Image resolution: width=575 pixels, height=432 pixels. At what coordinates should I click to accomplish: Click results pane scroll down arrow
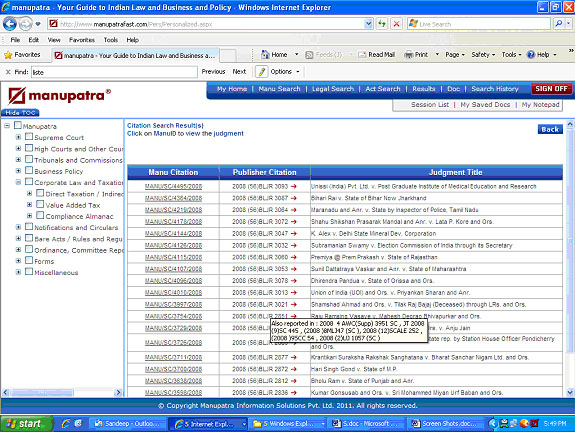point(570,393)
